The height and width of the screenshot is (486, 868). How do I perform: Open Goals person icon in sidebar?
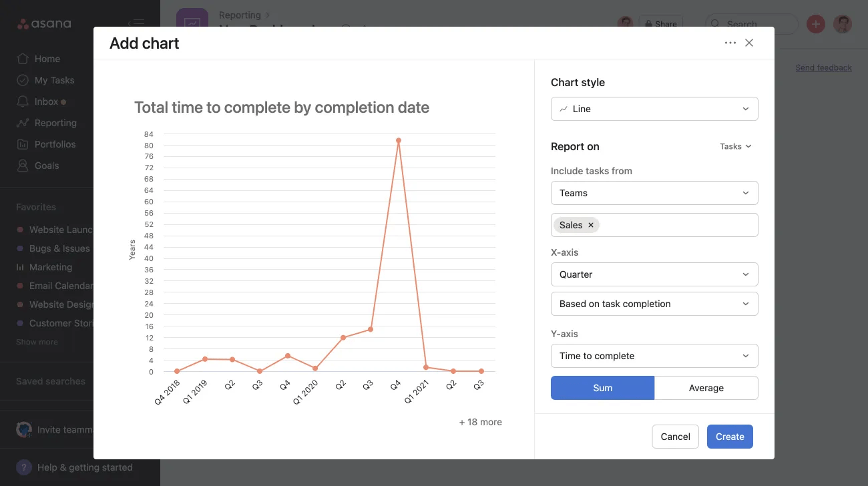[x=23, y=166]
